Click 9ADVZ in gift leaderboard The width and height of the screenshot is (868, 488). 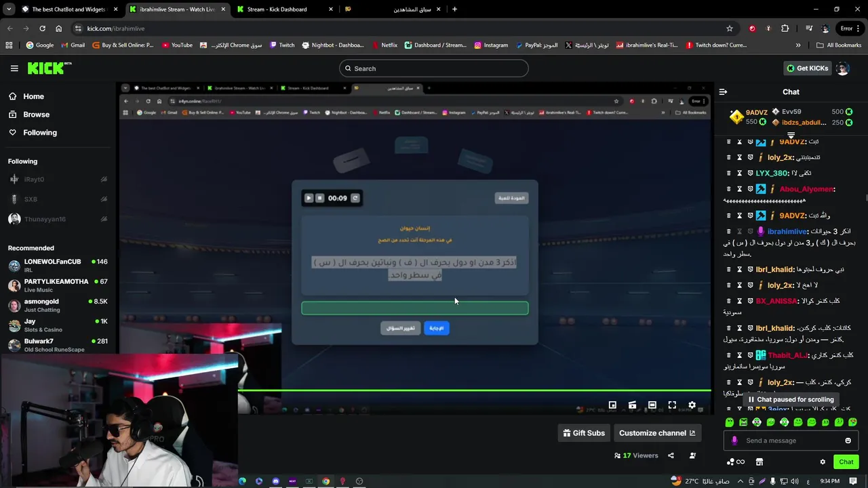tap(756, 113)
